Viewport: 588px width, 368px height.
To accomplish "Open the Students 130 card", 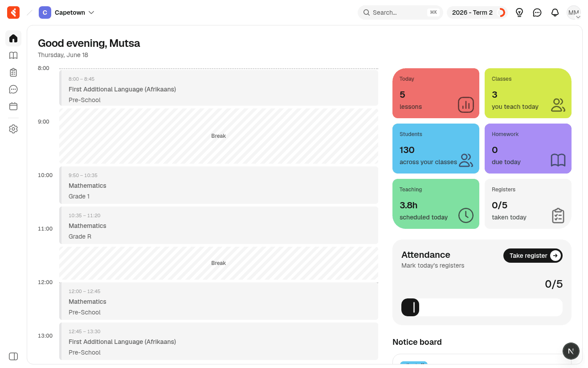I will pyautogui.click(x=436, y=149).
